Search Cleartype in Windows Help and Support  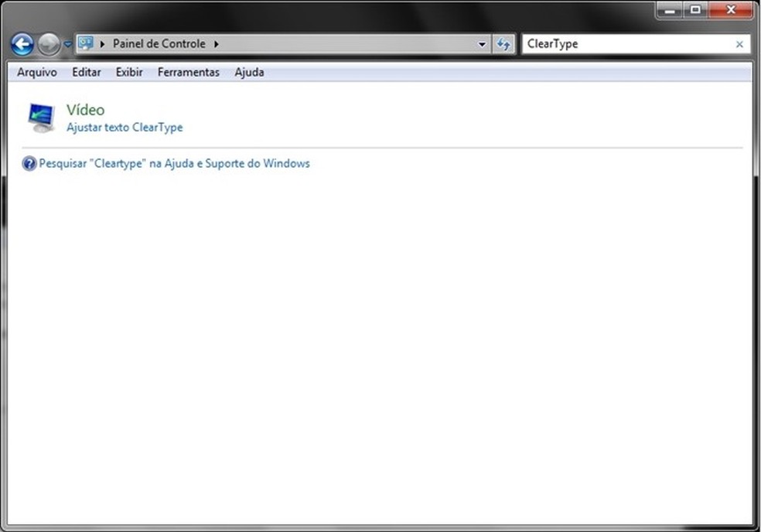point(174,164)
